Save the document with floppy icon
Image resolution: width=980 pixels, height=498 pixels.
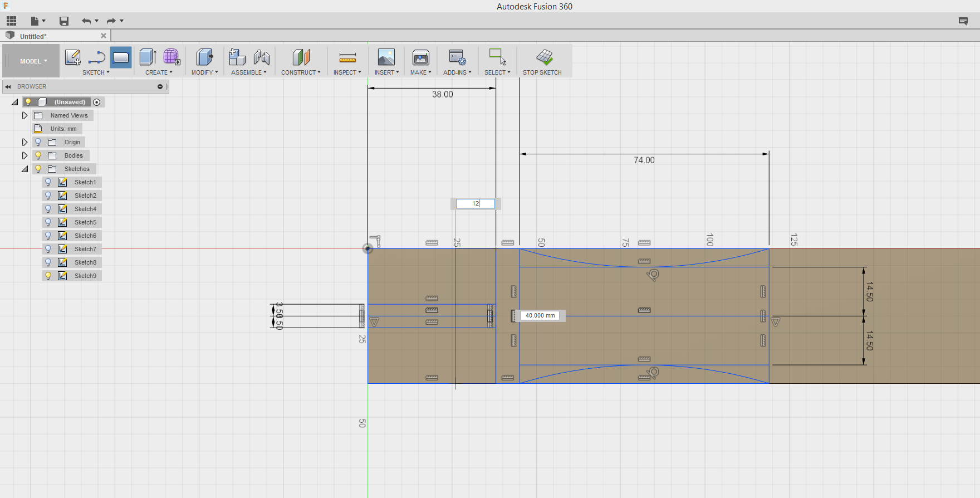64,21
